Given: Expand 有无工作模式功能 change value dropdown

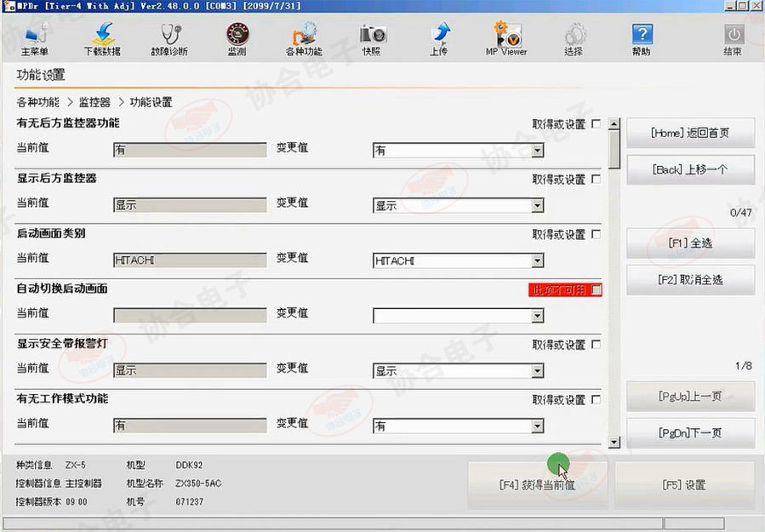Looking at the screenshot, I should (537, 426).
